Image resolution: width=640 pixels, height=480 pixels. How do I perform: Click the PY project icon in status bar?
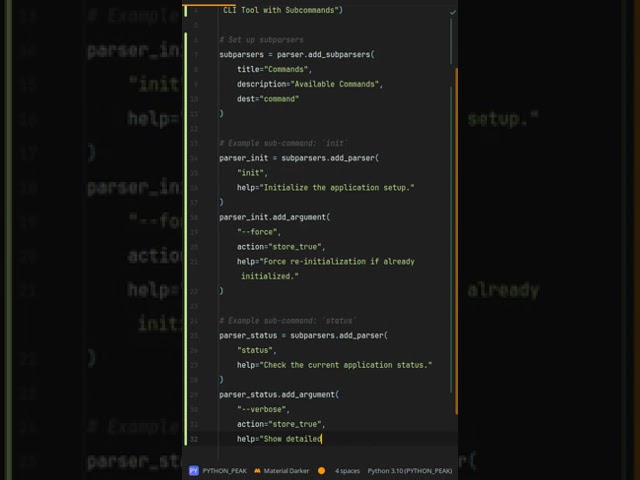[x=193, y=471]
